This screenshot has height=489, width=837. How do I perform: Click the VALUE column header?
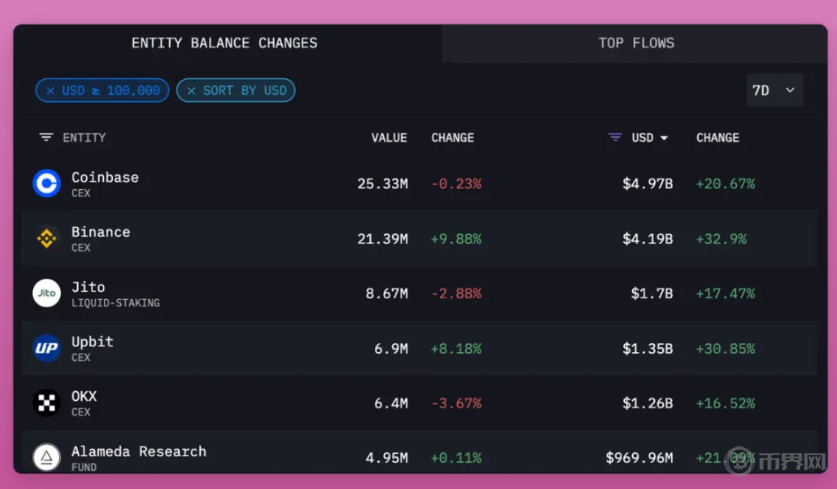(x=389, y=138)
